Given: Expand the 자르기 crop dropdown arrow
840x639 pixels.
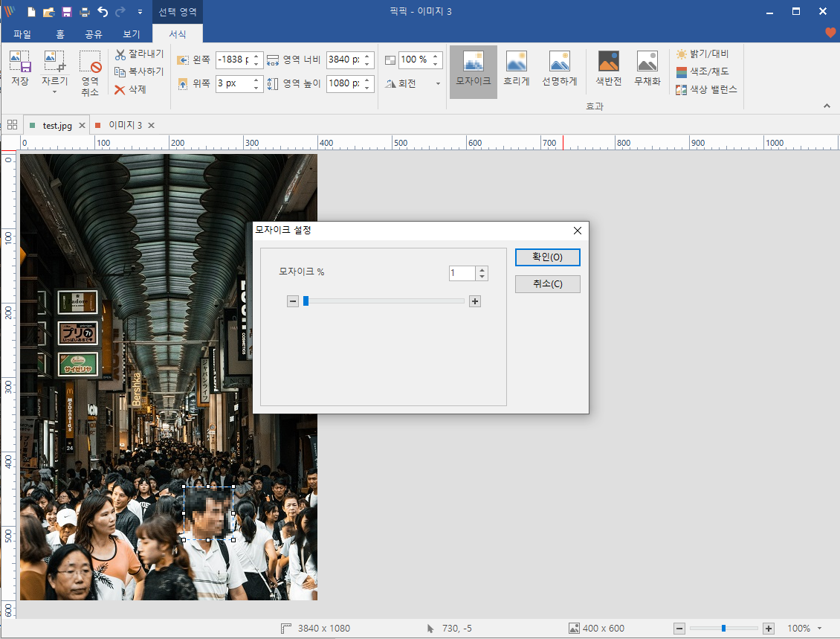Looking at the screenshot, I should 55,92.
